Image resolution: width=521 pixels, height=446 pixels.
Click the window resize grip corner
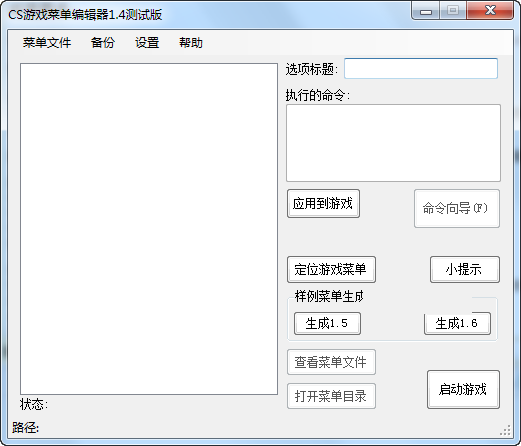(x=506, y=430)
